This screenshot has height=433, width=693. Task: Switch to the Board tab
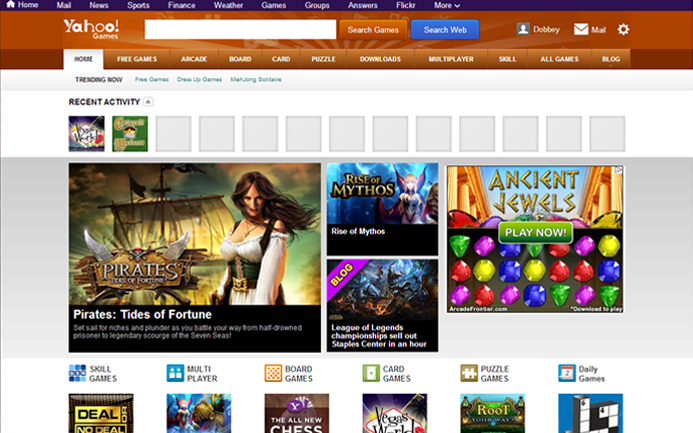click(x=240, y=59)
